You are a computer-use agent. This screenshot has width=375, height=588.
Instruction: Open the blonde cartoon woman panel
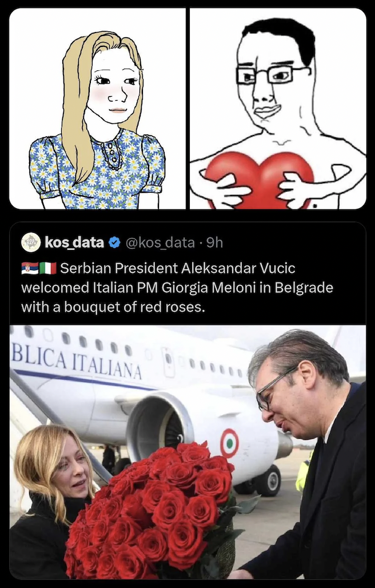tap(97, 108)
